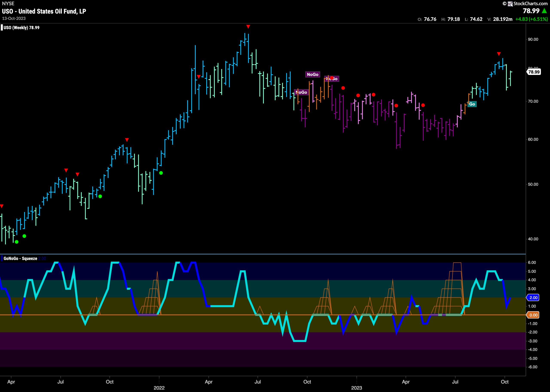Click the 2022 year label on axis
Screen dimensions: 550x392
(x=159, y=388)
